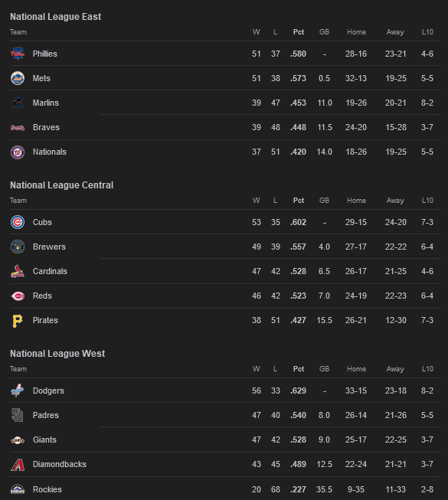Open the Reds team link
Image resolution: width=448 pixels, height=500 pixels.
[42, 296]
